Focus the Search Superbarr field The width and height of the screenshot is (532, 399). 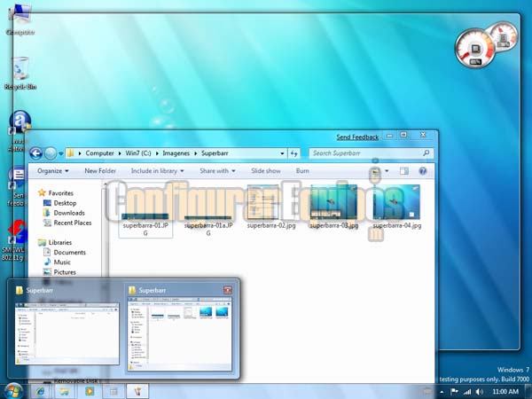(371, 153)
